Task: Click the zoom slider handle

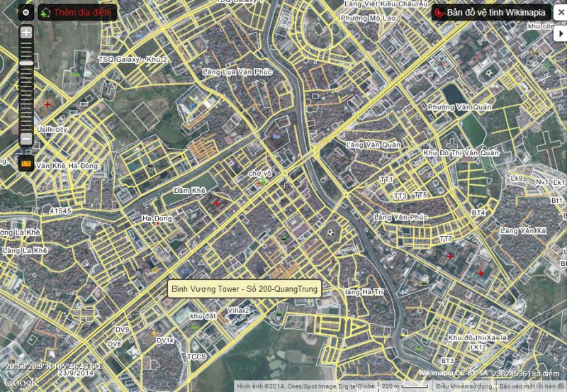Action: click(x=26, y=63)
